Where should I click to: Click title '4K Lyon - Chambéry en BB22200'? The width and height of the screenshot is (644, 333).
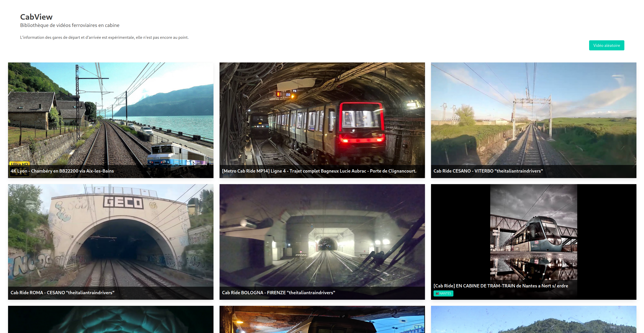coord(62,171)
